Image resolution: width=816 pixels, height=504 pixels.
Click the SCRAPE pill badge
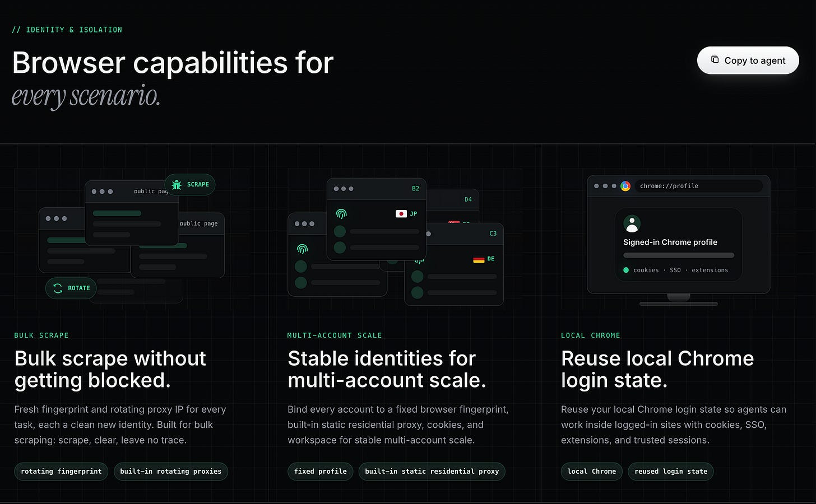190,184
